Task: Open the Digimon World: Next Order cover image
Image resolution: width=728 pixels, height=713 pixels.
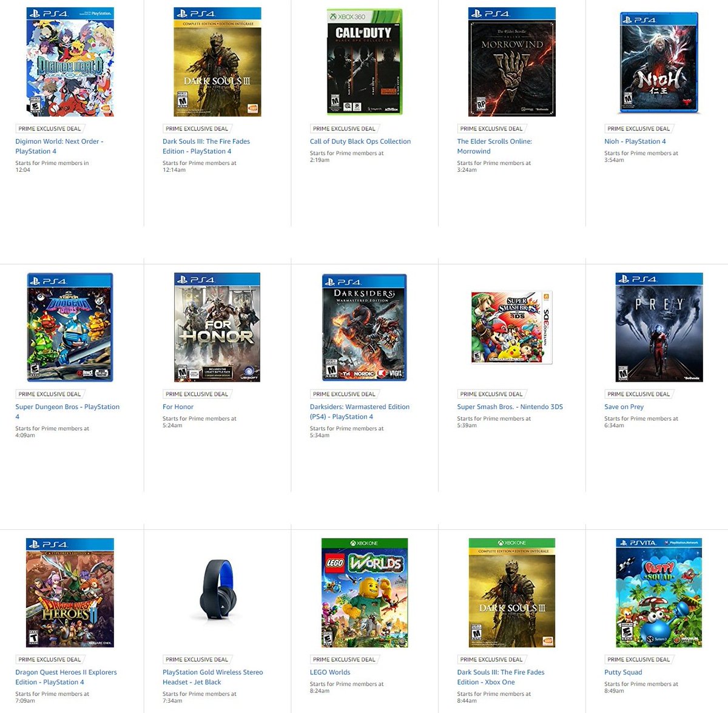Action: (x=70, y=62)
